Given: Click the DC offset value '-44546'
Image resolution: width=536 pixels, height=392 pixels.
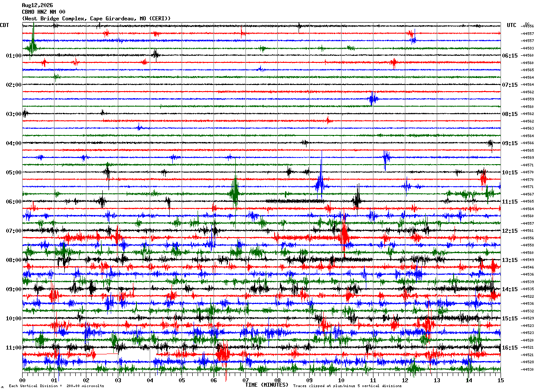Looking at the screenshot, I should [527, 267].
